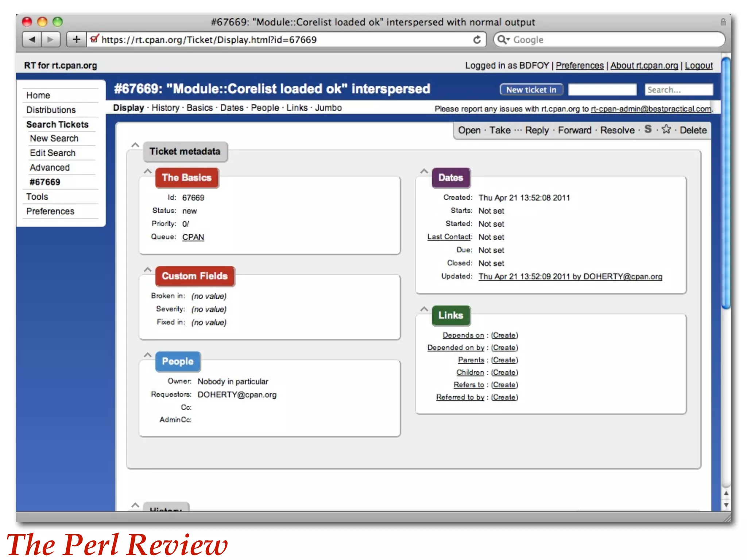The width and height of the screenshot is (747, 560).
Task: Collapse the History section
Action: [135, 505]
